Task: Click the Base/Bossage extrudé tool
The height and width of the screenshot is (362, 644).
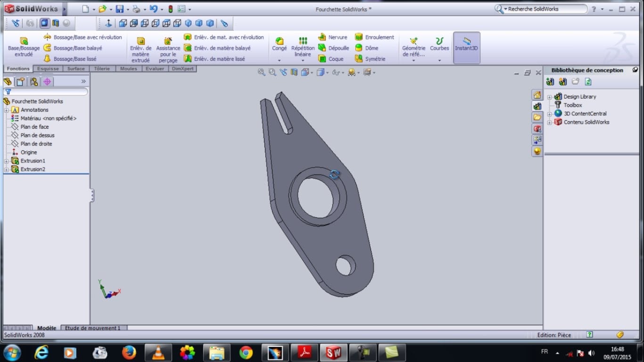Action: [x=24, y=47]
